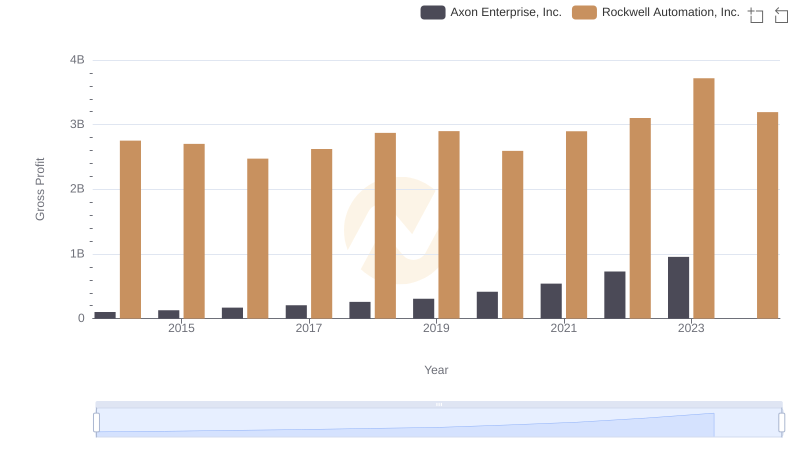Click the 2023 Axon Enterprise bar

pyautogui.click(x=678, y=288)
